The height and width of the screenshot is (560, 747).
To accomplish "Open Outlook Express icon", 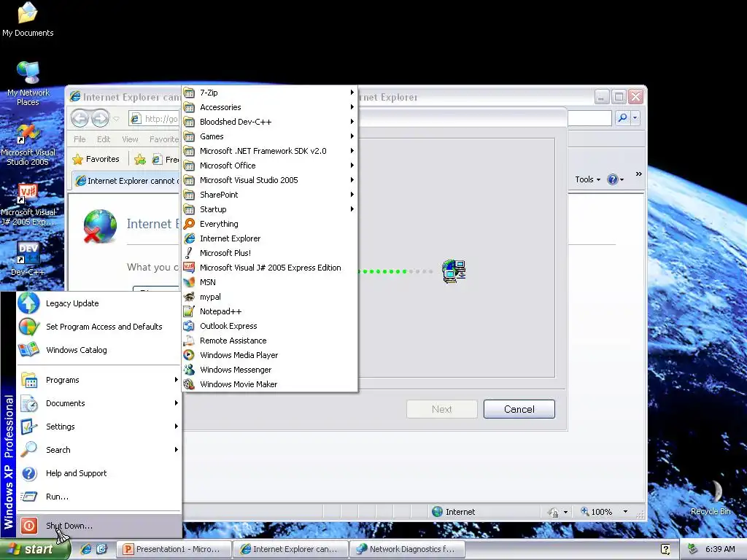I will (x=189, y=326).
